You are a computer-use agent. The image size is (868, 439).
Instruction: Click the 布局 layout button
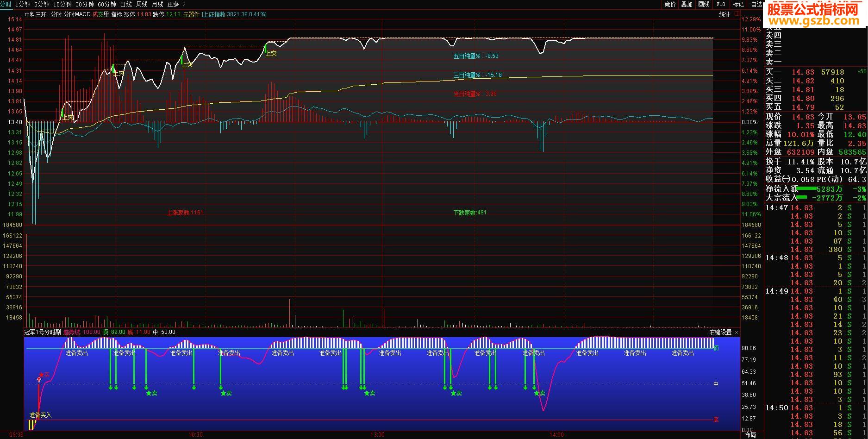(x=750, y=435)
